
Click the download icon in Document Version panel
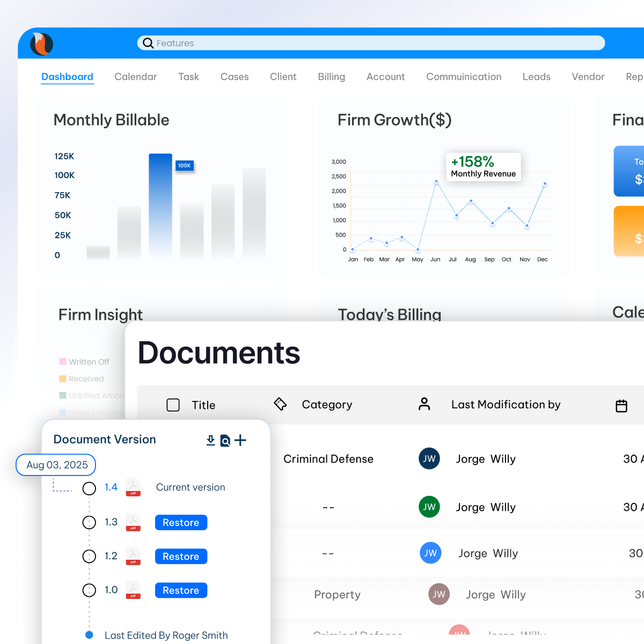tap(211, 440)
